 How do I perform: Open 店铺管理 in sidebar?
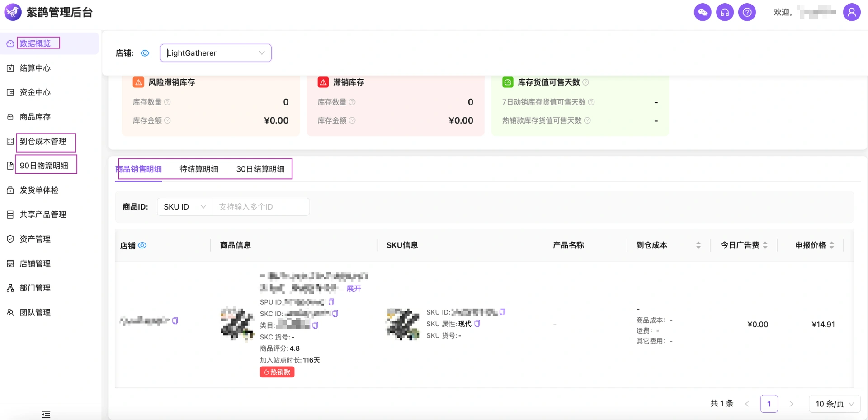click(x=50, y=263)
